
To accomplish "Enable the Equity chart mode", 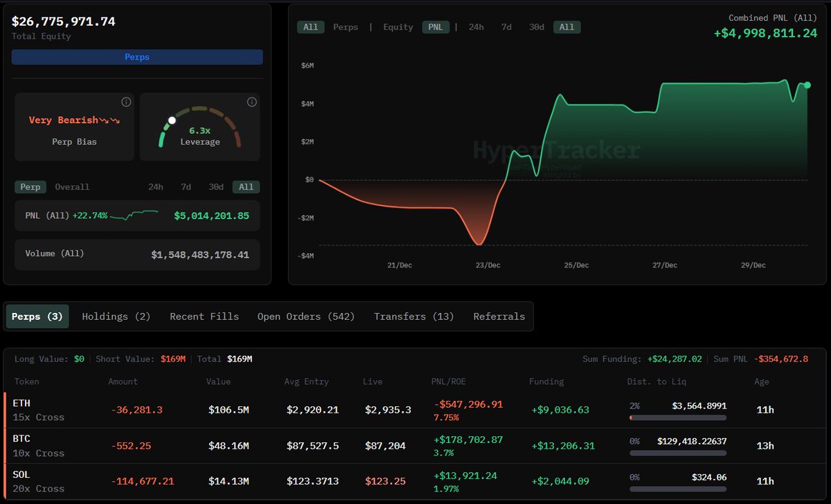I will [x=398, y=27].
